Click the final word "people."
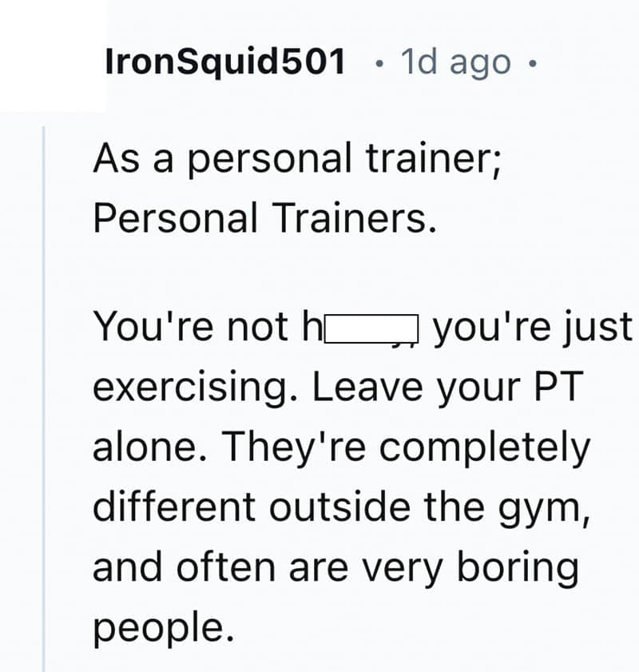The height and width of the screenshot is (672, 639). coord(164,628)
